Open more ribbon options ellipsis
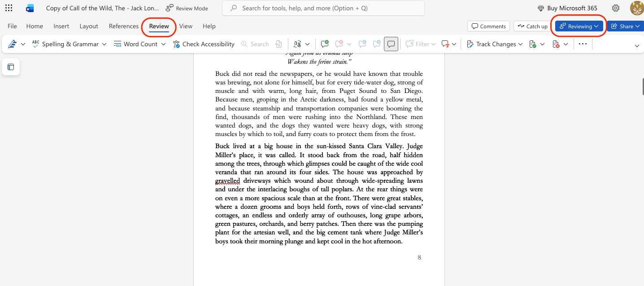The width and height of the screenshot is (644, 286). 583,44
